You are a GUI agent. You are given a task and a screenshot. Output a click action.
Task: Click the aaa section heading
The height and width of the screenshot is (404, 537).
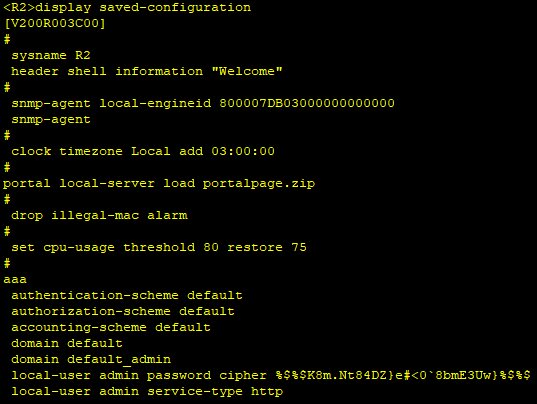(x=15, y=280)
